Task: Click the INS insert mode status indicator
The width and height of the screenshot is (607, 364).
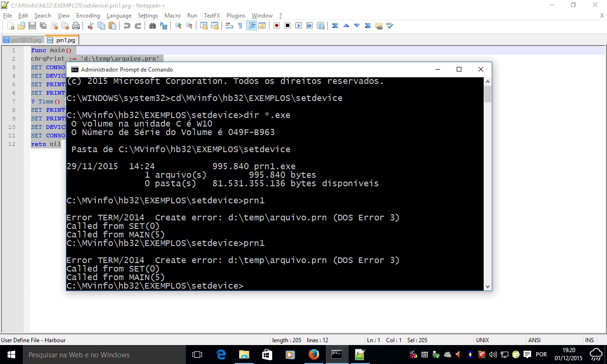Action: [589, 340]
